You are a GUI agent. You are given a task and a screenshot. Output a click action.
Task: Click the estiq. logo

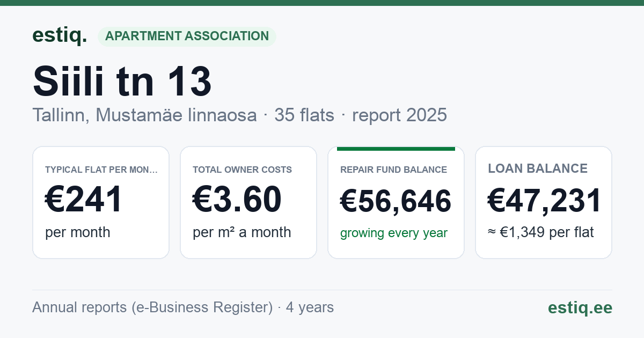(60, 35)
